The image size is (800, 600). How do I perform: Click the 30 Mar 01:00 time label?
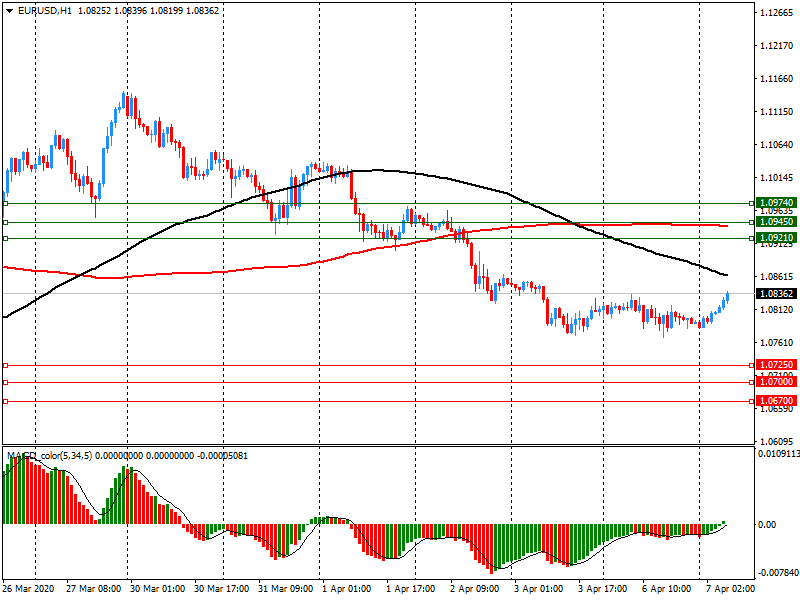coord(157,589)
